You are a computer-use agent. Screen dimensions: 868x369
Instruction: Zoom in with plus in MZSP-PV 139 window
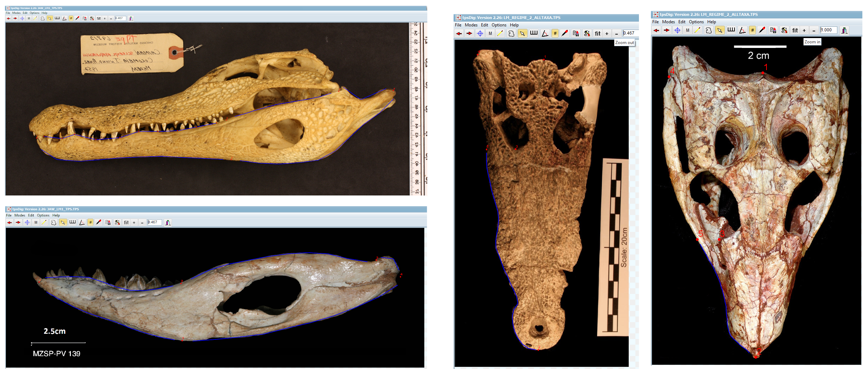coord(134,222)
